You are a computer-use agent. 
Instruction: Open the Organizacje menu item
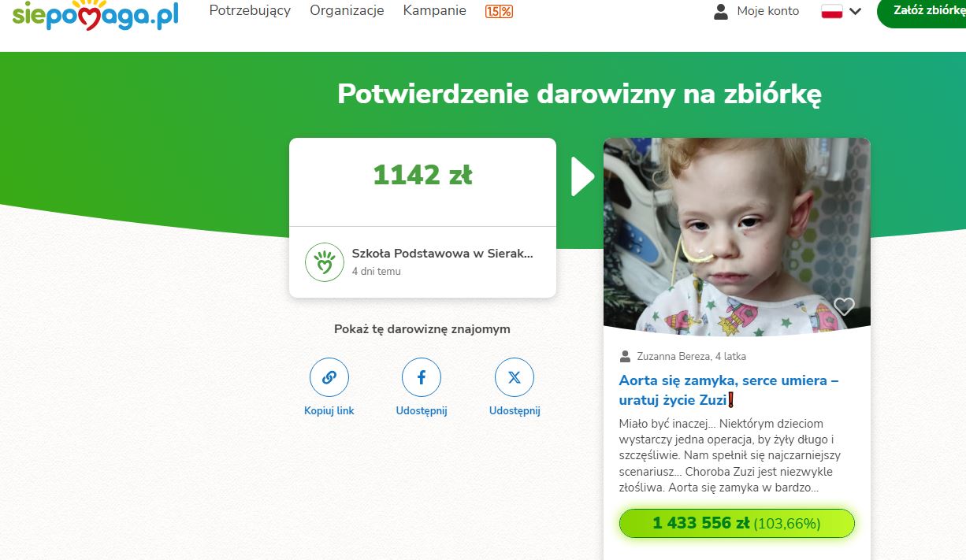(x=347, y=10)
